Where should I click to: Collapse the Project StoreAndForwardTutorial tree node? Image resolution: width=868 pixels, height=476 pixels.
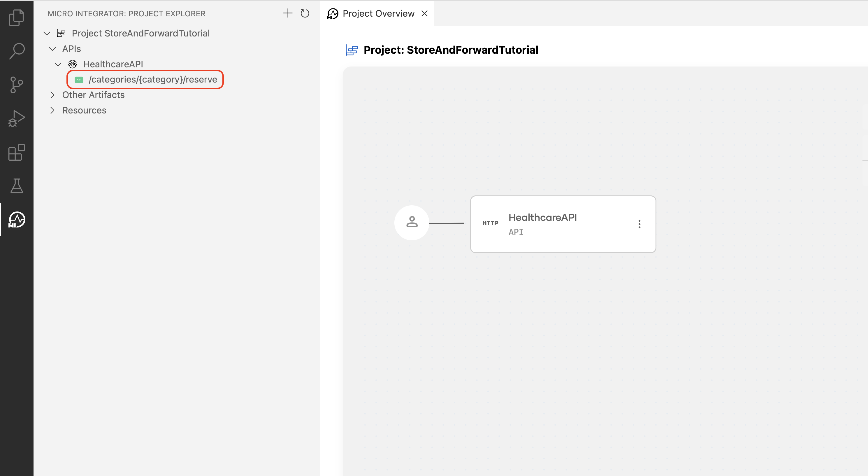(x=47, y=33)
